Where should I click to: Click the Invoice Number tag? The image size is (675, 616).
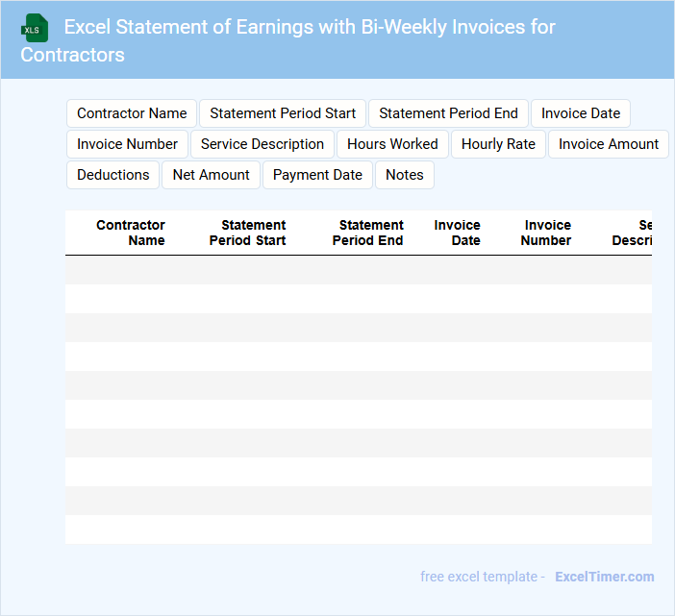pos(127,144)
